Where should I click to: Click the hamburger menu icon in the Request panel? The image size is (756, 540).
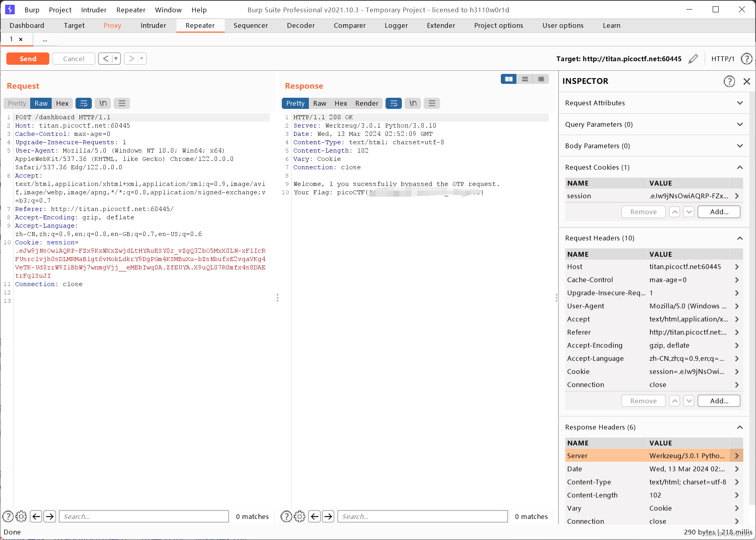[122, 103]
